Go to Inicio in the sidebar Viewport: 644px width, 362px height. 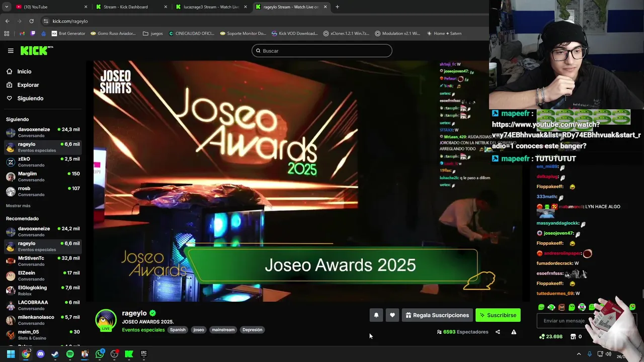(x=24, y=71)
